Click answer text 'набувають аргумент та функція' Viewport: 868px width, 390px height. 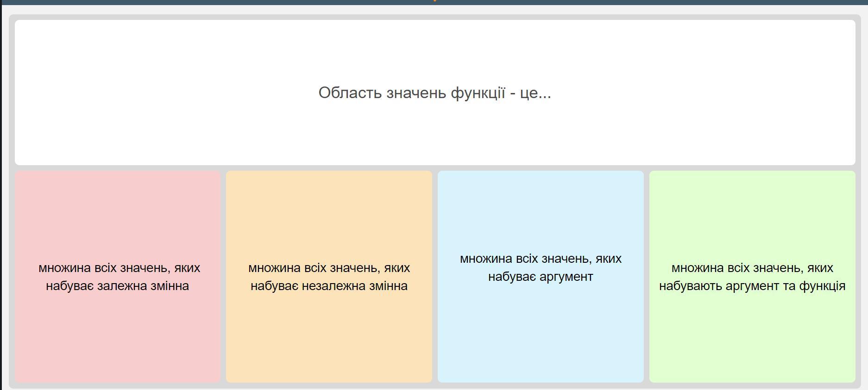[752, 286]
